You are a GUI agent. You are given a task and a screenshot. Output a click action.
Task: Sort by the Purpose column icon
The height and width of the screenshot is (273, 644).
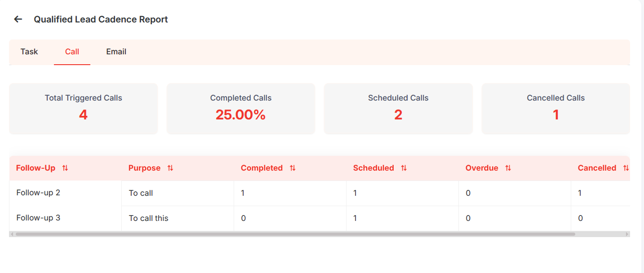coord(170,168)
